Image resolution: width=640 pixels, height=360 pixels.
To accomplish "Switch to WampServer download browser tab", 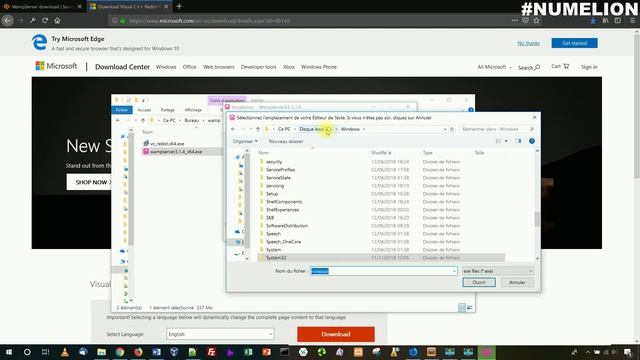I will coord(42,7).
